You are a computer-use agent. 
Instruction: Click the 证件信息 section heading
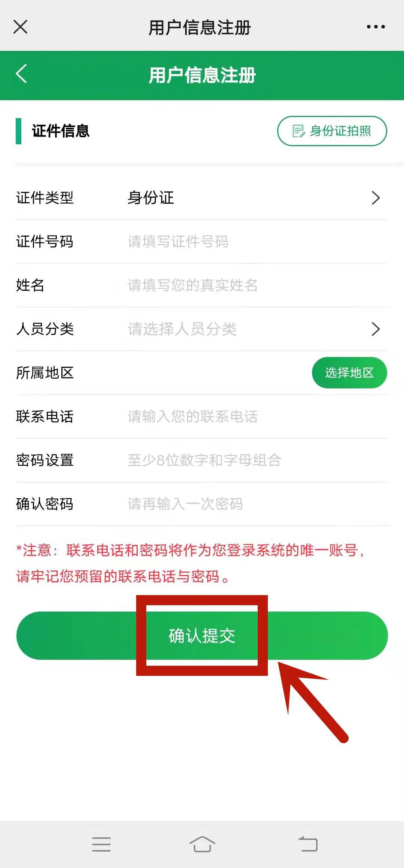(61, 131)
